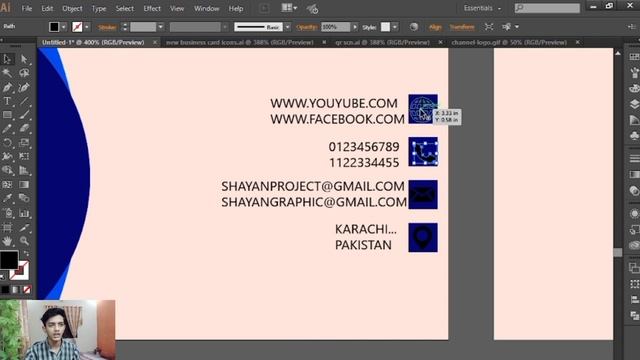Select the Direct Selection tool
The image size is (640, 360).
pyautogui.click(x=24, y=59)
